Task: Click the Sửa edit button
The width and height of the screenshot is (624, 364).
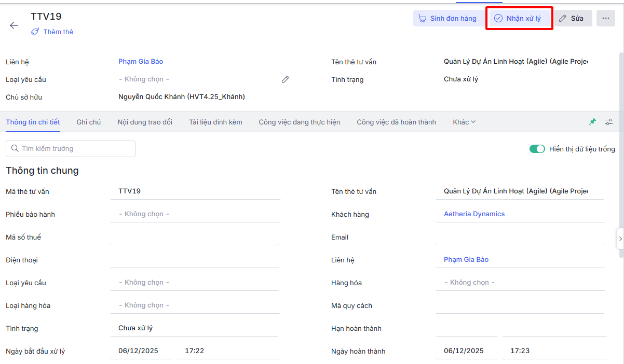Action: (x=573, y=18)
